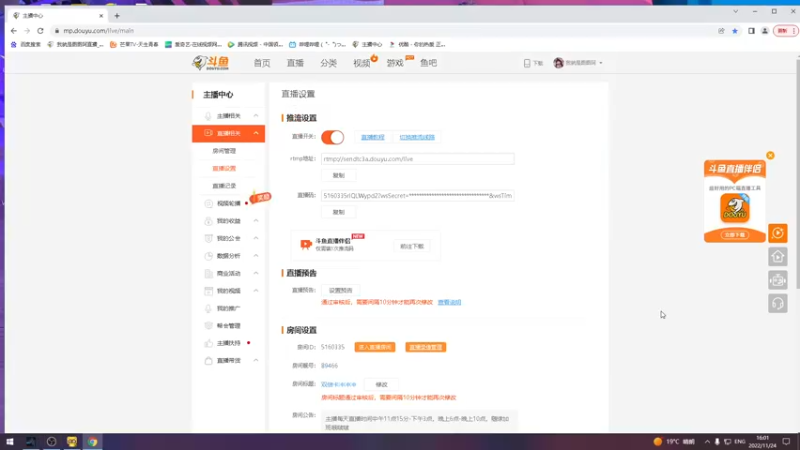Open the browser side panel icon

751,31
